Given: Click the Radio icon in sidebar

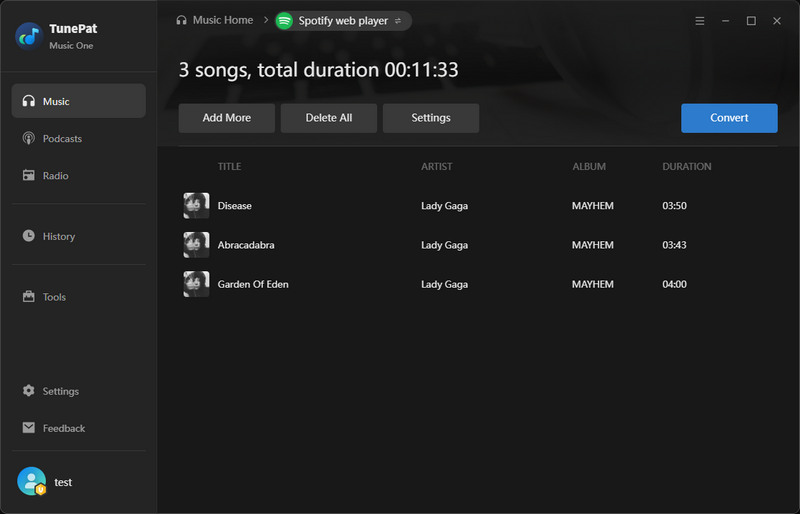Looking at the screenshot, I should pos(29,175).
